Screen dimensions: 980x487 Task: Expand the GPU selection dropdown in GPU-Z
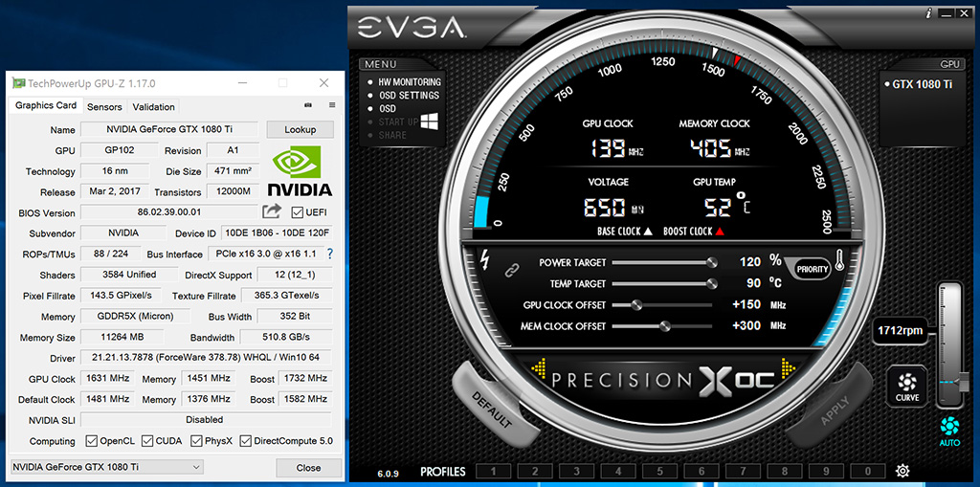[x=107, y=467]
